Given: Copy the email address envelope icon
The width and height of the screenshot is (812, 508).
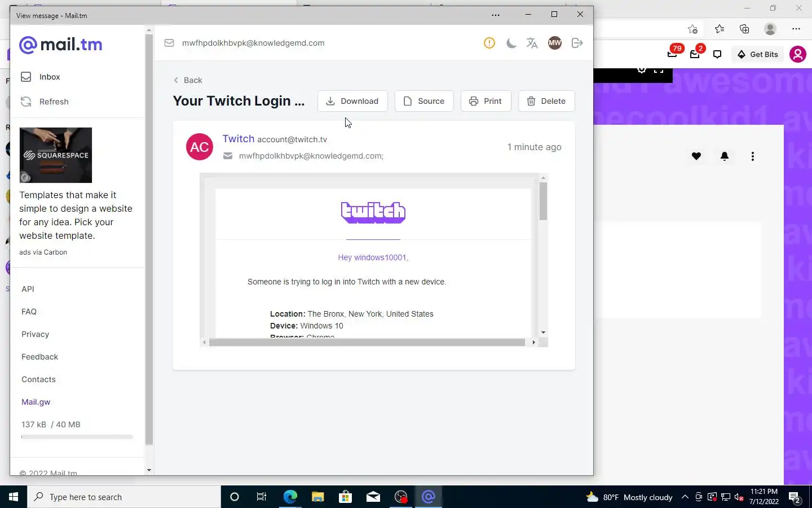Looking at the screenshot, I should pos(169,43).
